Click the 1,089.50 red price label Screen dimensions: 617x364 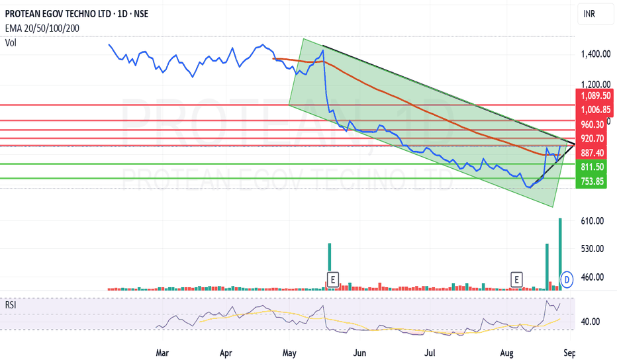coord(595,95)
